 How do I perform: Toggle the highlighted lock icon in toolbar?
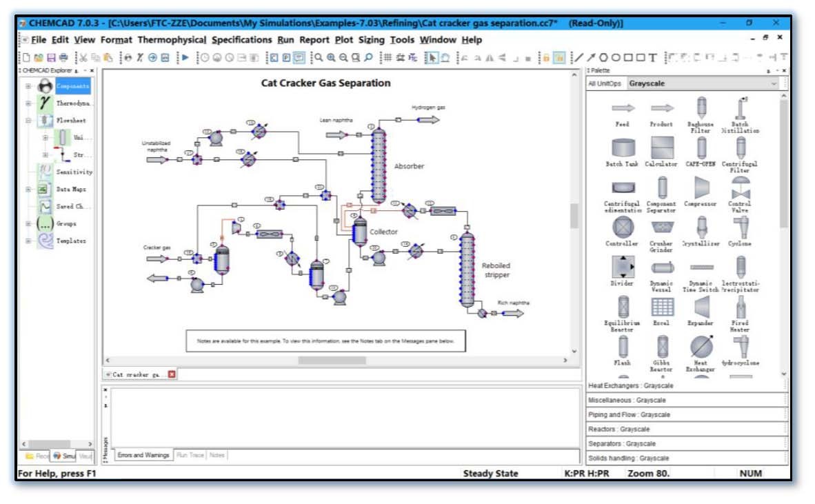click(559, 58)
